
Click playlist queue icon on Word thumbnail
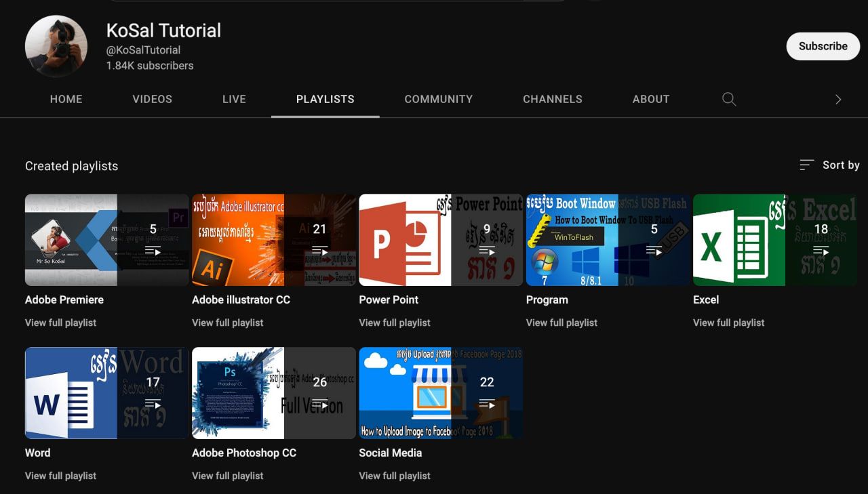pyautogui.click(x=153, y=404)
